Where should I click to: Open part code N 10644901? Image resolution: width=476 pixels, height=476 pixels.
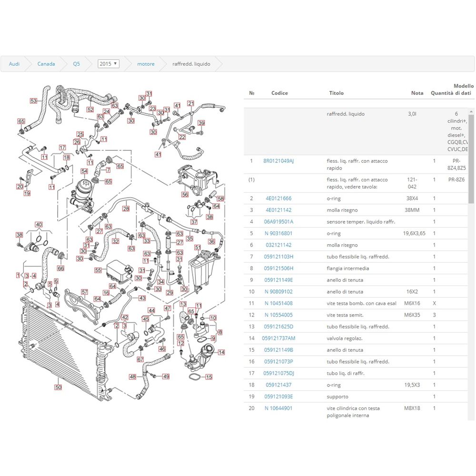pos(278,408)
